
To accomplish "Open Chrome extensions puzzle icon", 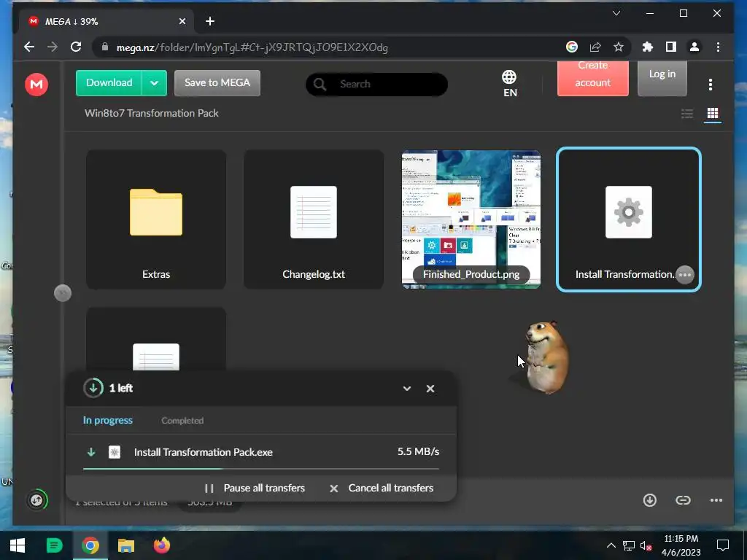I will (648, 47).
